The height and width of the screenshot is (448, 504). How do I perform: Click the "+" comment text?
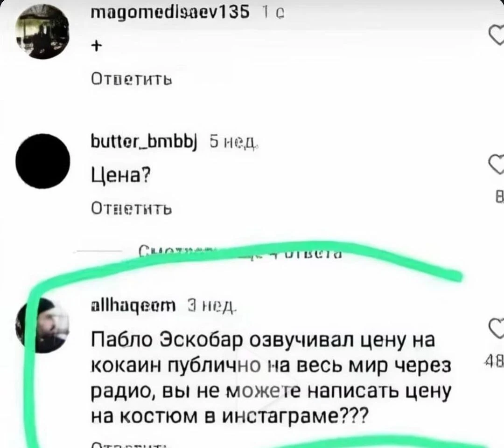pos(97,46)
